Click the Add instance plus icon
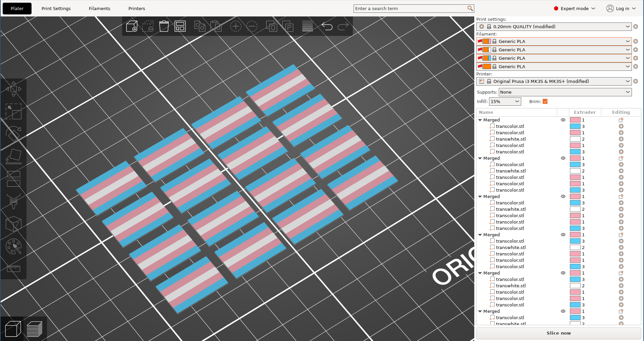 (236, 26)
